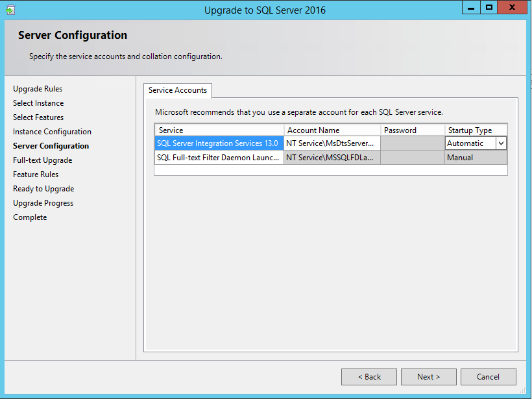Switch to the Service Accounts tab
The height and width of the screenshot is (399, 532).
tap(177, 90)
